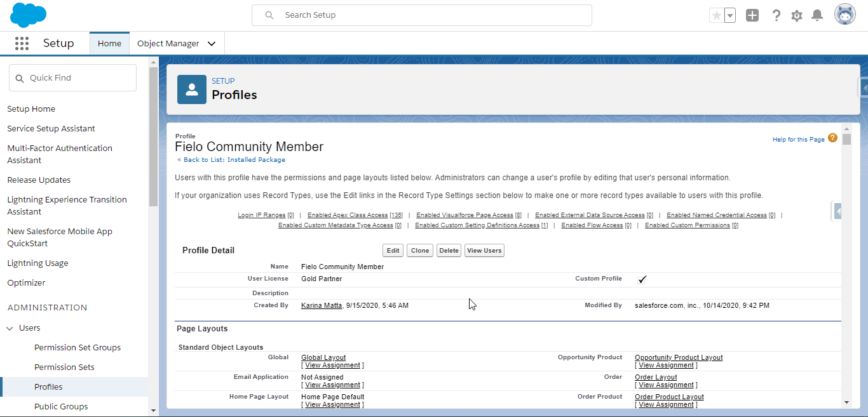Screen dimensions: 868x417
Task: Open Enabled Custom Metadata Type Access link
Action: click(336, 225)
